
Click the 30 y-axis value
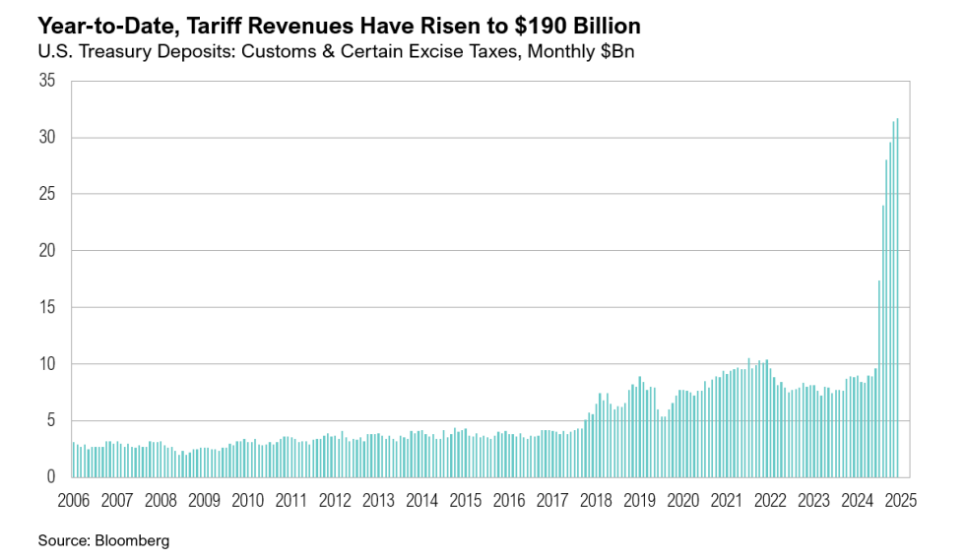(46, 138)
